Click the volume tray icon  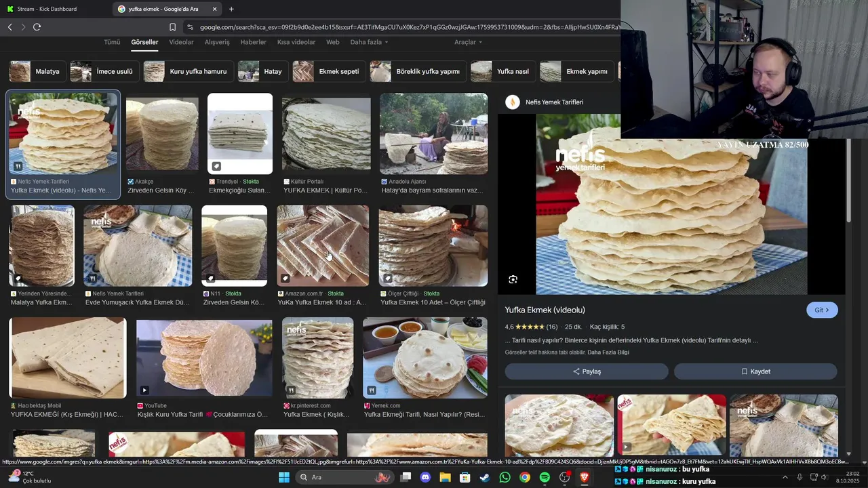[x=825, y=477]
